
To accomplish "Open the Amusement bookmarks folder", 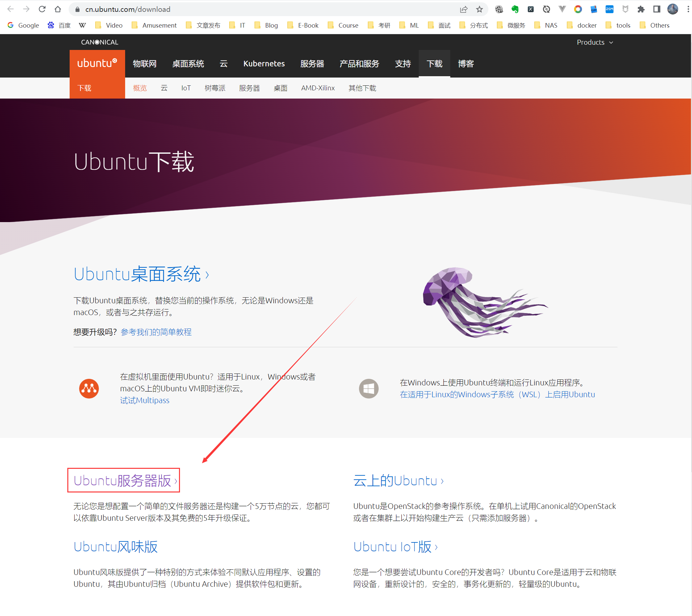I will coord(154,25).
